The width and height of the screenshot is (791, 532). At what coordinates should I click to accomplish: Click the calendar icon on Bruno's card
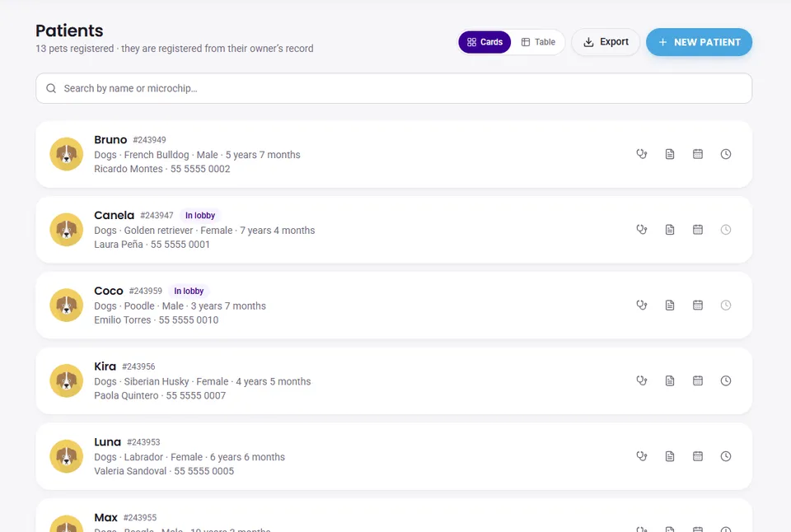(698, 154)
